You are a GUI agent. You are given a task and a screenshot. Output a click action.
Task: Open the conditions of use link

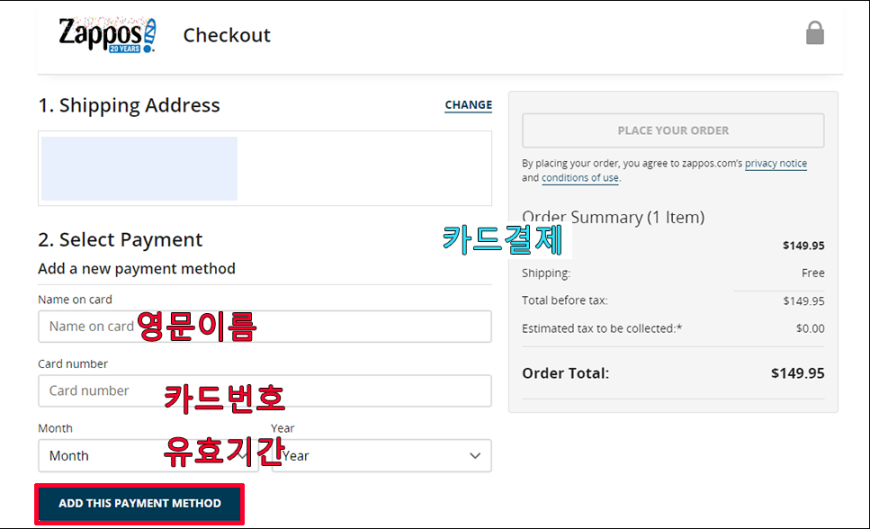point(580,178)
